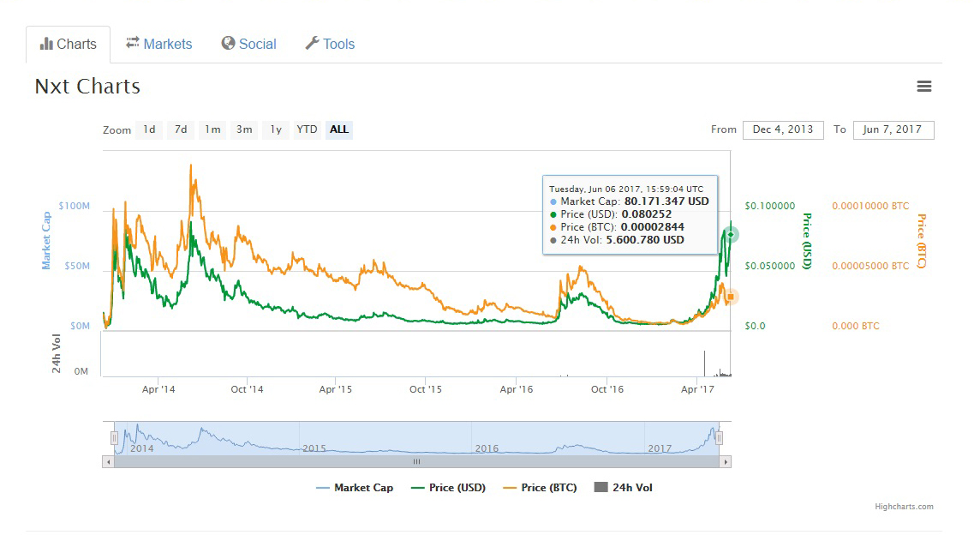Click the Apr '16 axis label
This screenshot has height=535, width=980.
[x=517, y=389]
